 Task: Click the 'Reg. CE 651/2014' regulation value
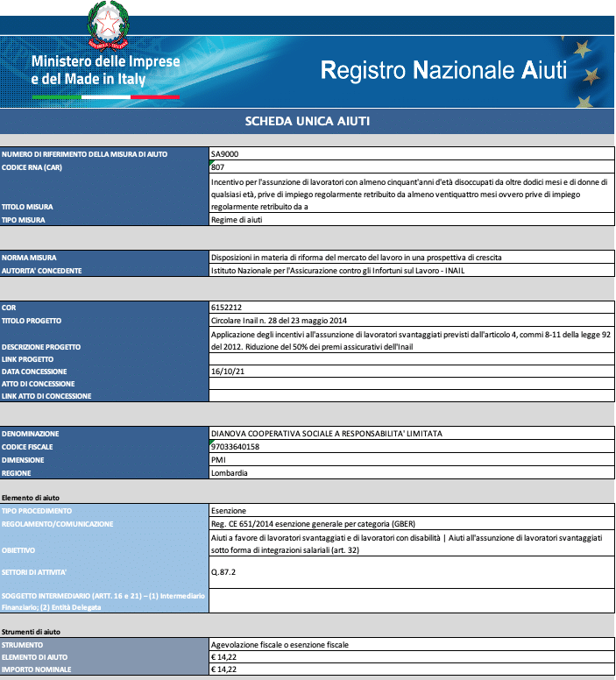pos(412,523)
